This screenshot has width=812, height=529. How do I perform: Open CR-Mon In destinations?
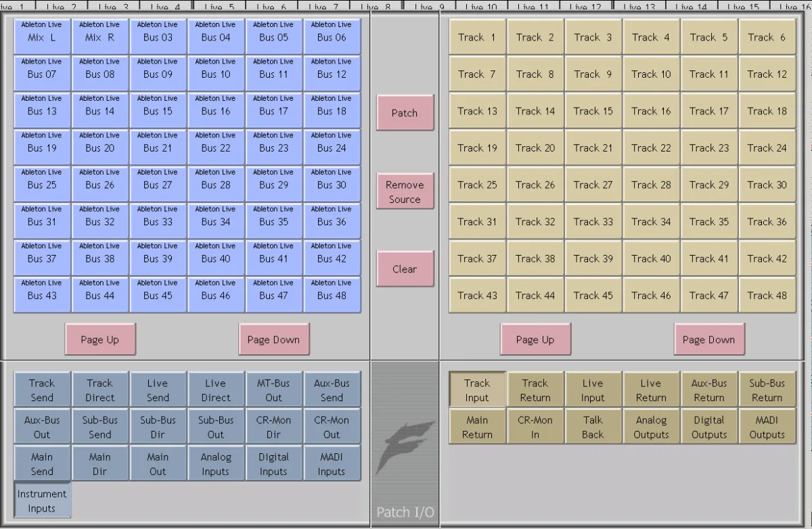pos(535,427)
